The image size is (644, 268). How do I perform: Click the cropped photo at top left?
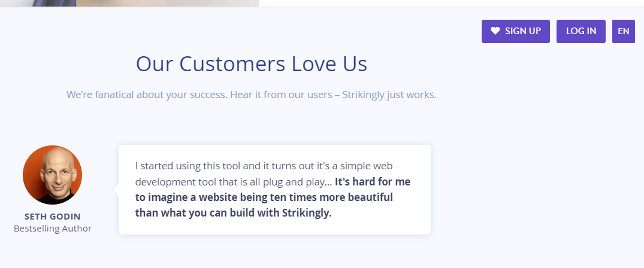[x=130, y=3]
